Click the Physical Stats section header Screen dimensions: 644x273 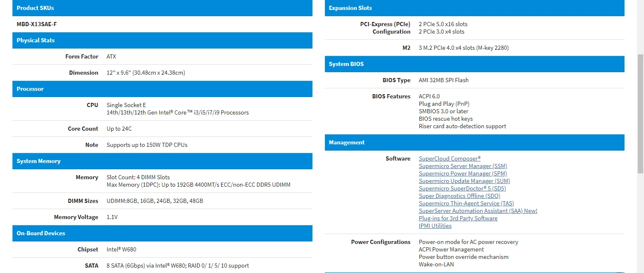pos(162,40)
